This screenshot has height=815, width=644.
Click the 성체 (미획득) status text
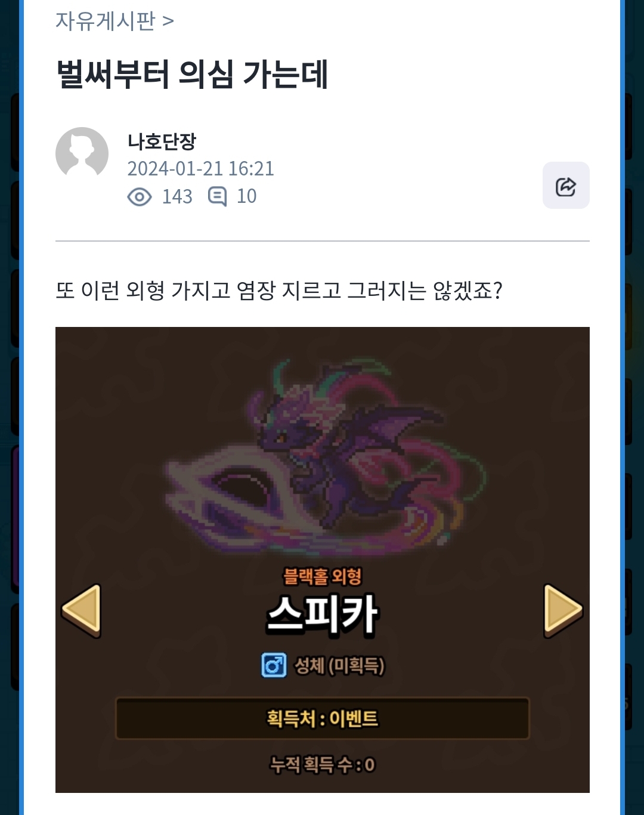[340, 665]
